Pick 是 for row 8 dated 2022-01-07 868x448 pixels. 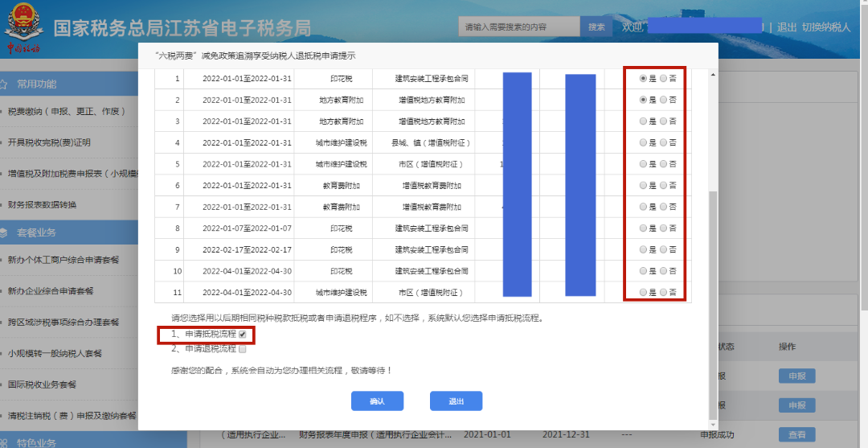(643, 228)
